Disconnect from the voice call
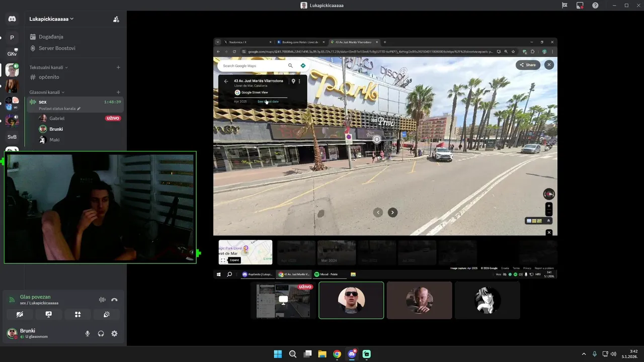Image resolution: width=644 pixels, height=362 pixels. (114, 300)
